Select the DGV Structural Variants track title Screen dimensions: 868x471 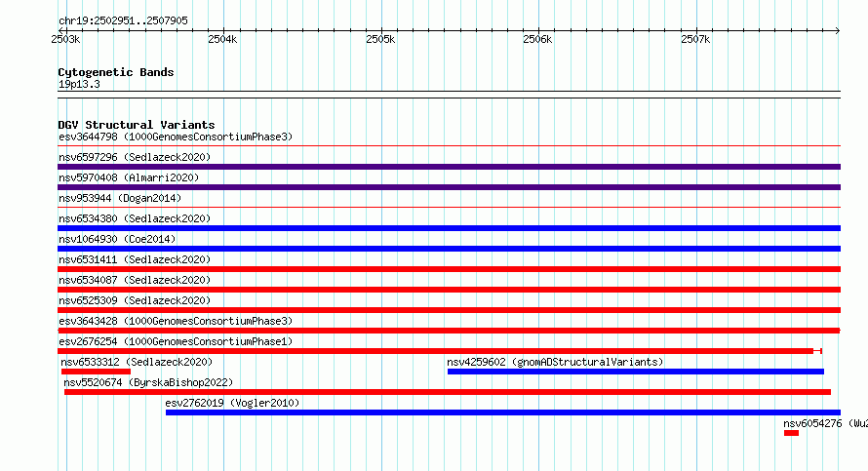click(137, 125)
